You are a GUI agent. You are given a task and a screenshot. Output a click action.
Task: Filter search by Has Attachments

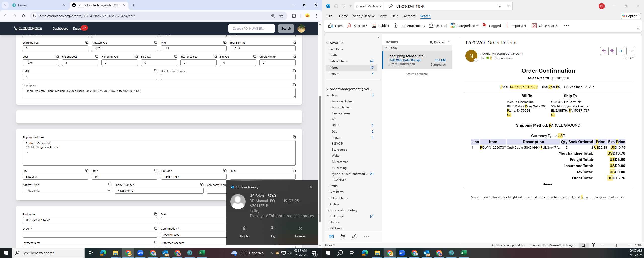pos(409,26)
